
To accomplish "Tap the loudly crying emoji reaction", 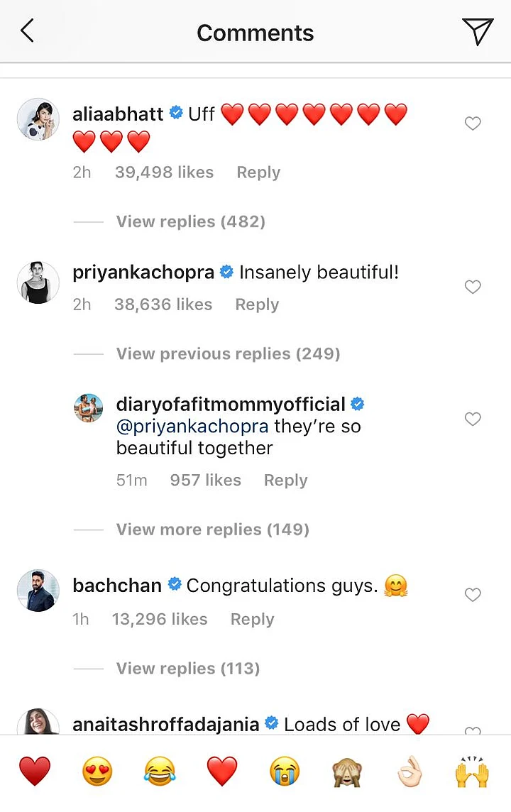I will pyautogui.click(x=285, y=772).
